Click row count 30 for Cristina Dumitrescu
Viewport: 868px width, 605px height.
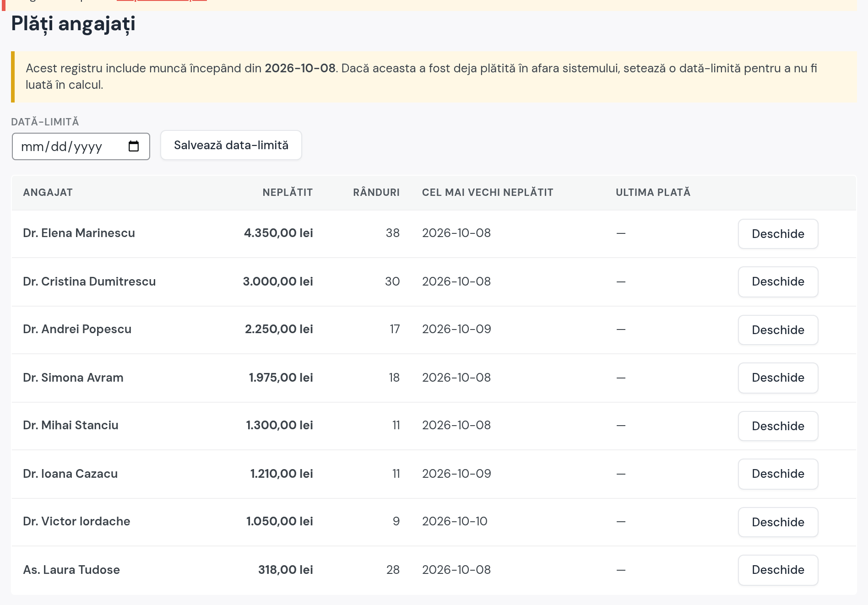(x=392, y=281)
